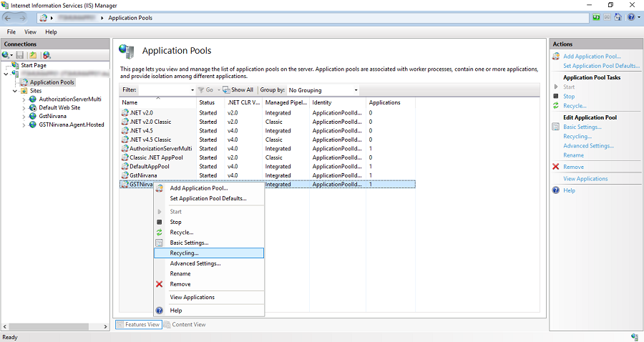The image size is (644, 342).
Task: Expand the GSTNirvana.Agent.Hosted site node
Action: click(x=24, y=125)
